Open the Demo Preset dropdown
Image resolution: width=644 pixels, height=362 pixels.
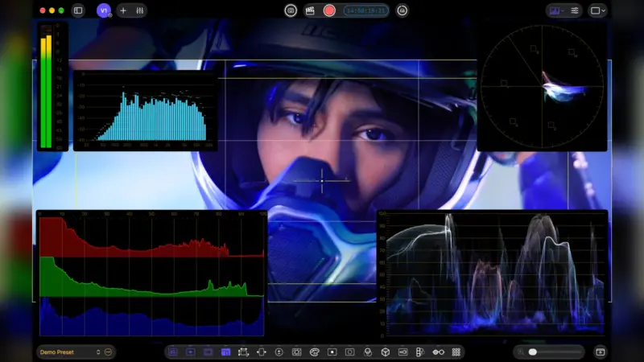click(x=70, y=352)
